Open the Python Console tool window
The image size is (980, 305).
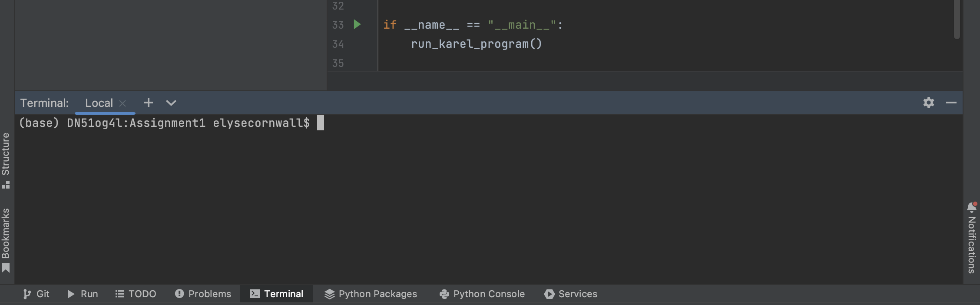click(482, 294)
